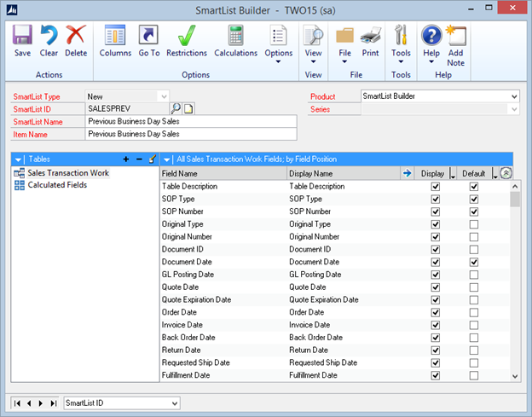Viewport: 532px width, 417px height.
Task: Click the Delete red X icon
Action: [x=76, y=35]
